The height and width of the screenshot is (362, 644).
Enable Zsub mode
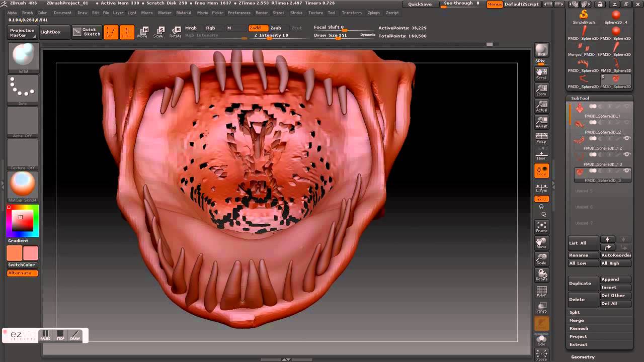(x=276, y=28)
